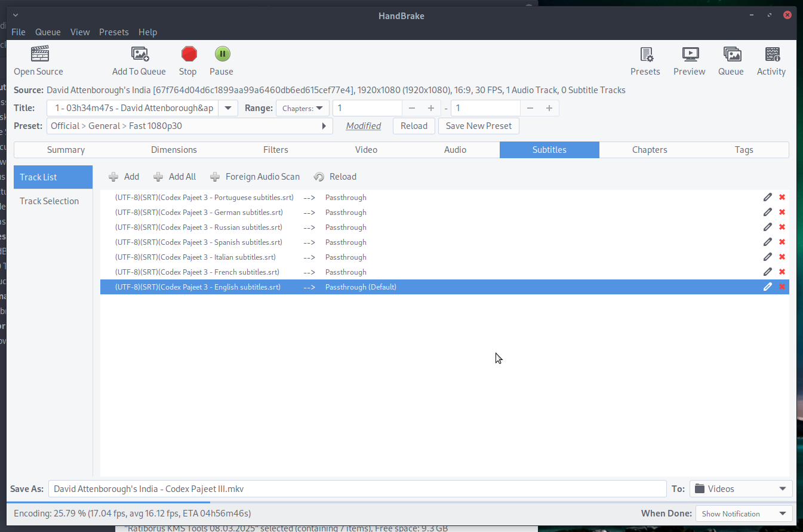Edit the Italian subtitle track with pencil icon
The height and width of the screenshot is (532, 803).
768,257
